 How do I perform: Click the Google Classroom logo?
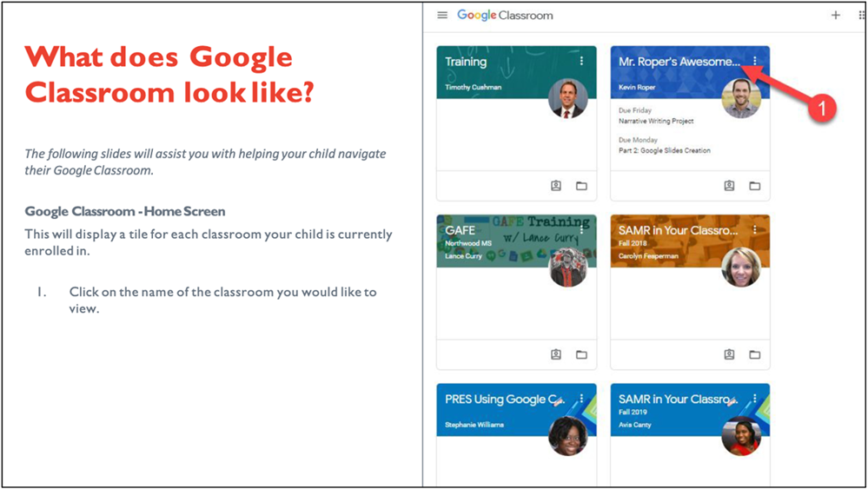[505, 16]
